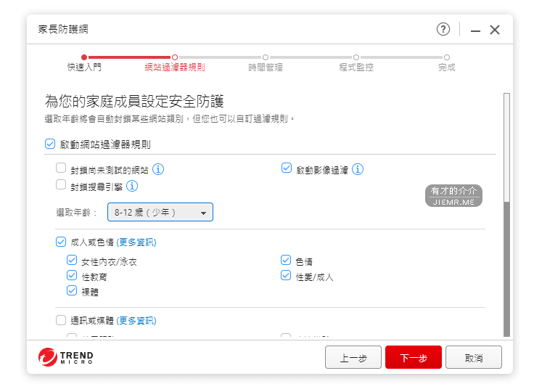The image size is (534, 392).
Task: Click the vertical scrollbar thumb
Action: click(506, 269)
